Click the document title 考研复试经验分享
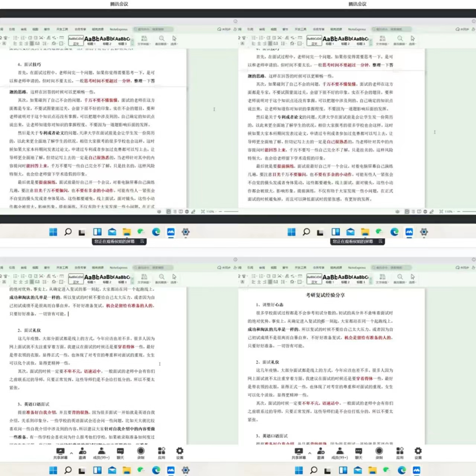Screen dimensions: 476x476 325,295
